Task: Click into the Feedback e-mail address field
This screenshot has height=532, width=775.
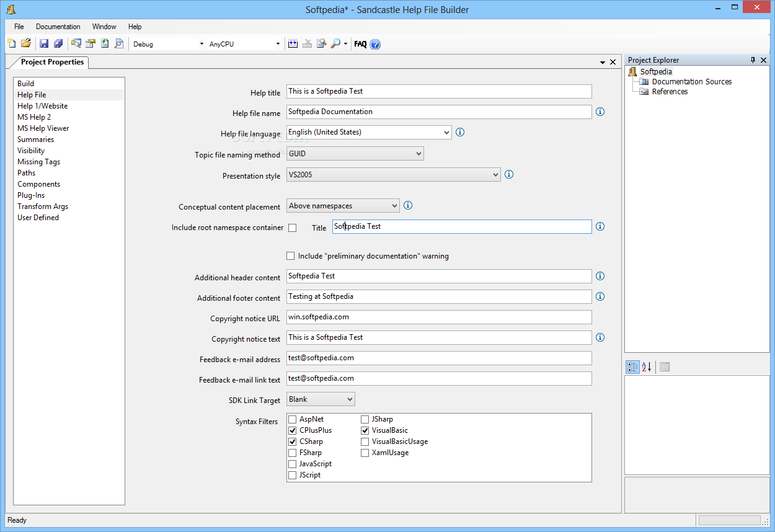Action: [x=439, y=358]
